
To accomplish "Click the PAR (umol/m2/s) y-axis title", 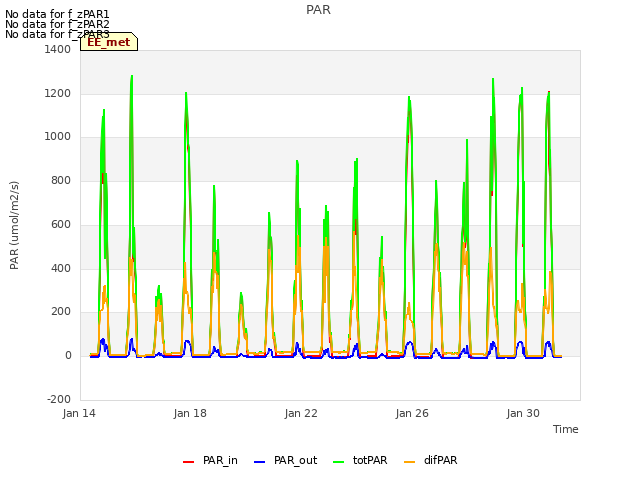I will pyautogui.click(x=14, y=225).
